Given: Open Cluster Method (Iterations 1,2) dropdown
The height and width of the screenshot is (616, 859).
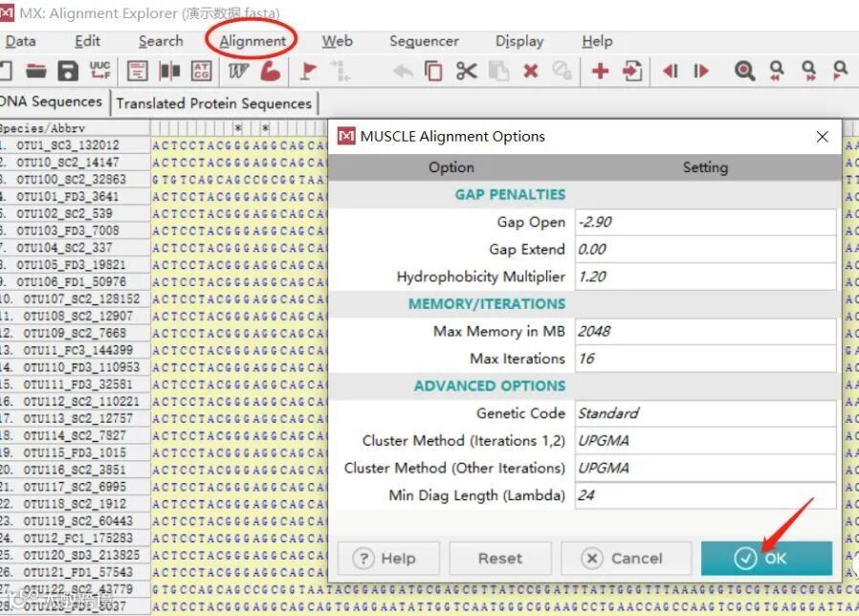Looking at the screenshot, I should [706, 441].
